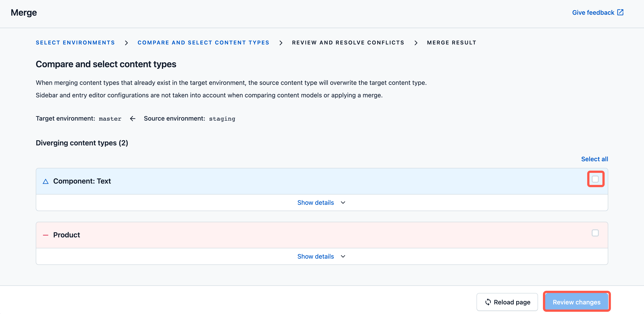Click the left arrow between master and staging
The width and height of the screenshot is (644, 314).
tap(132, 119)
